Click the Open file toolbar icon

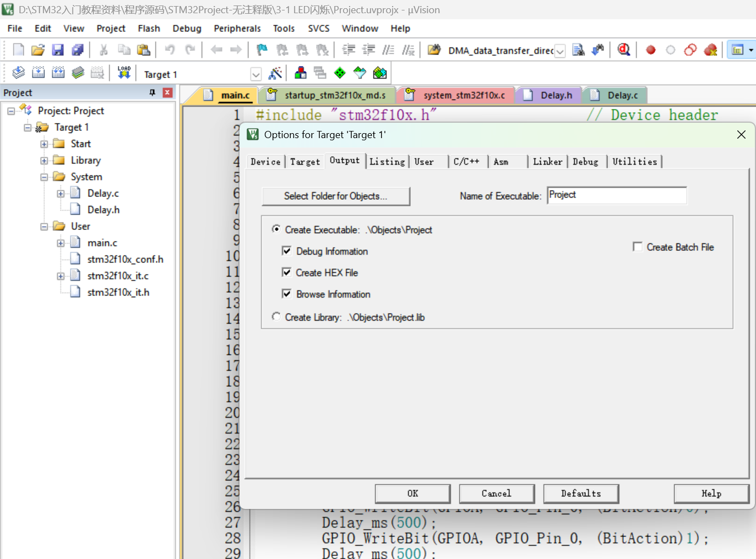pyautogui.click(x=38, y=50)
